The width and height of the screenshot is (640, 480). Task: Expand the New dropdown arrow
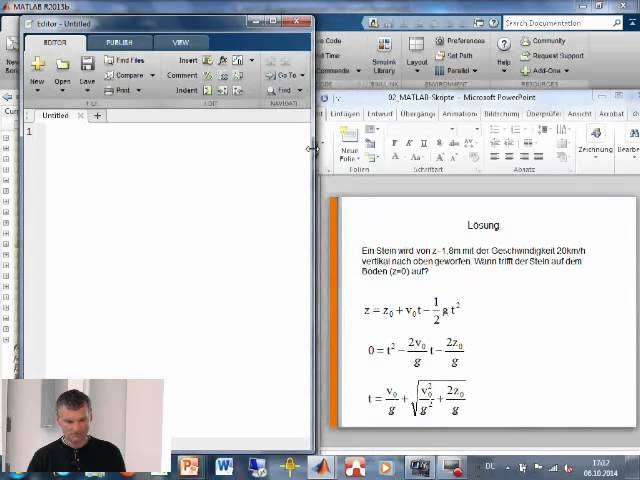pyautogui.click(x=38, y=90)
